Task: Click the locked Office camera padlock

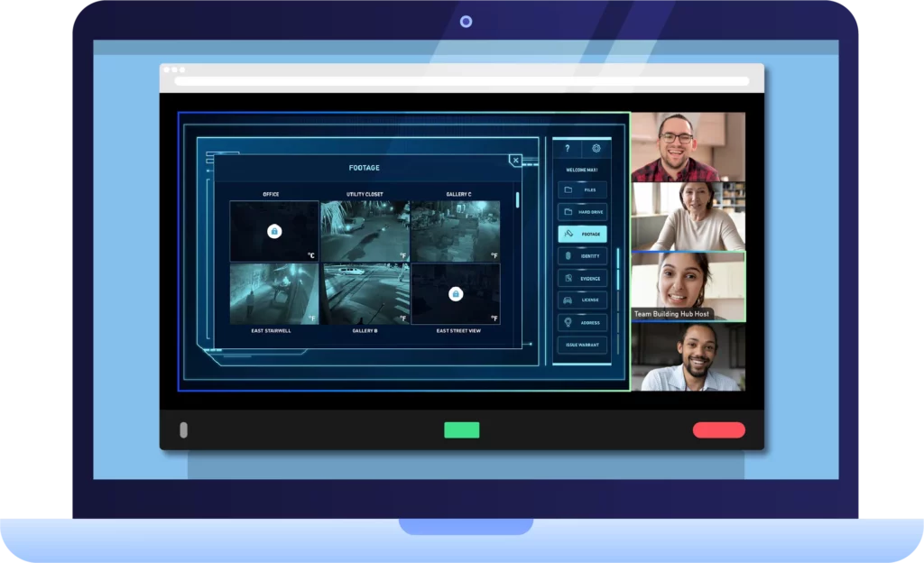Action: click(274, 232)
